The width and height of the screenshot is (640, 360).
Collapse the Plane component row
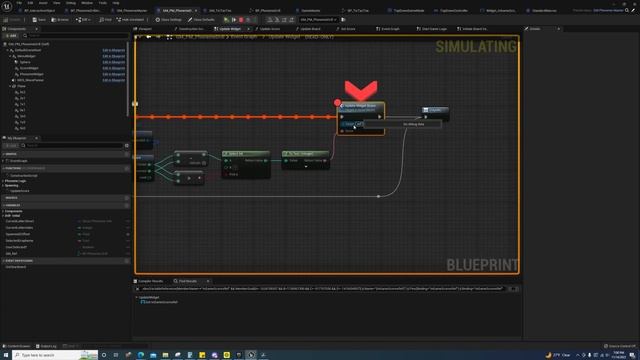coord(10,86)
